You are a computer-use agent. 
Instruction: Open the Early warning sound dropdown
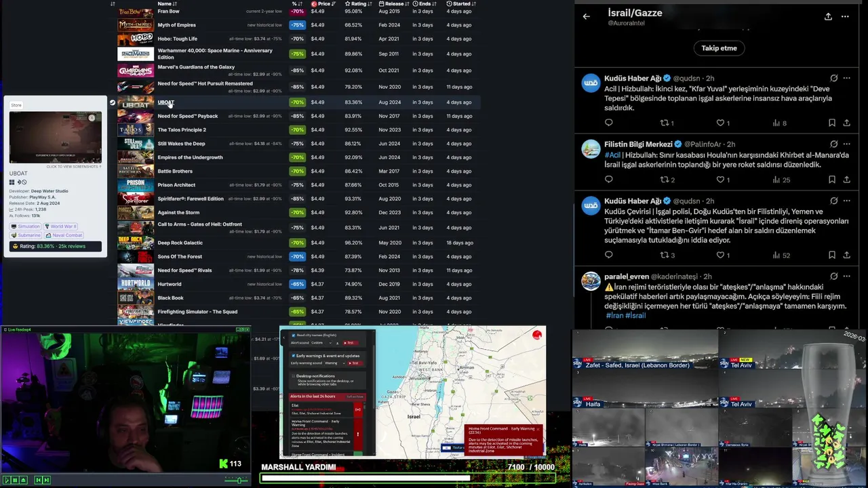[x=335, y=363]
